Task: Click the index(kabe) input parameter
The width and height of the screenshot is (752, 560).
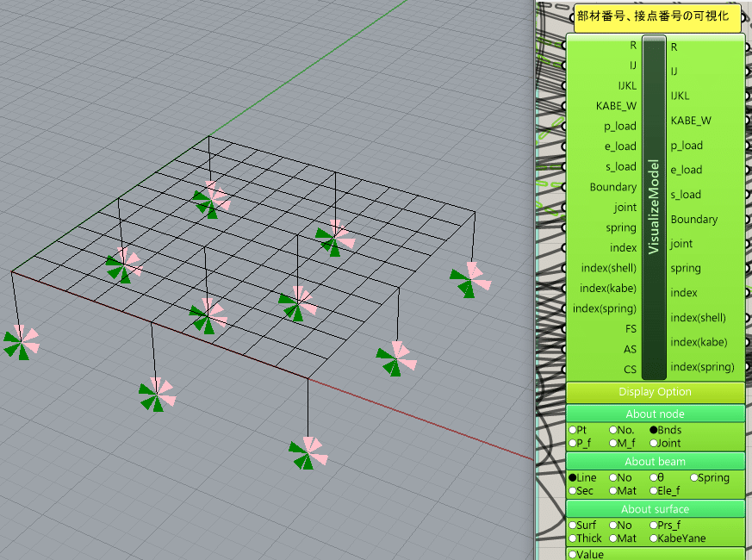Action: 608,289
